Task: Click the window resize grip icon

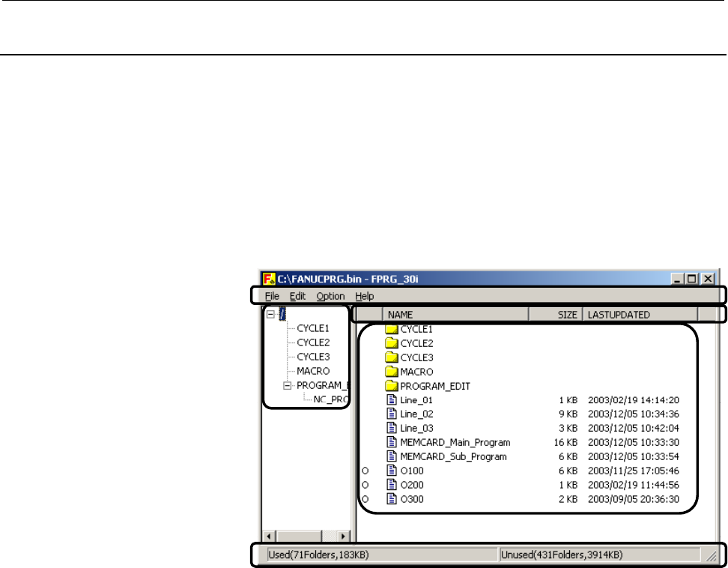Action: 712,555
